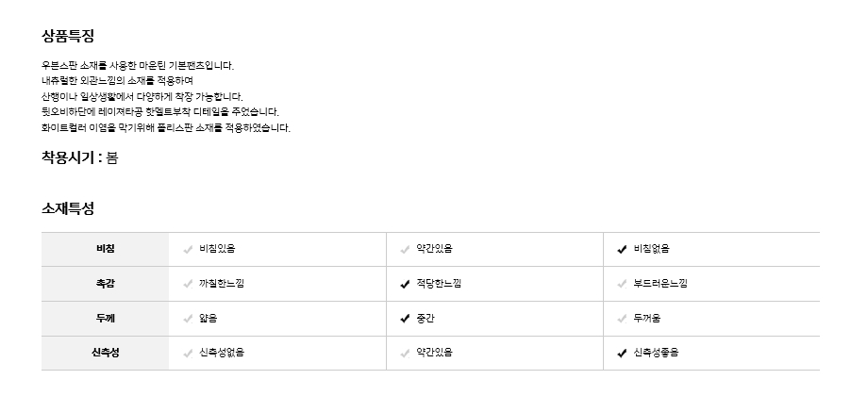Click the 상품특징 section heading

coord(67,36)
